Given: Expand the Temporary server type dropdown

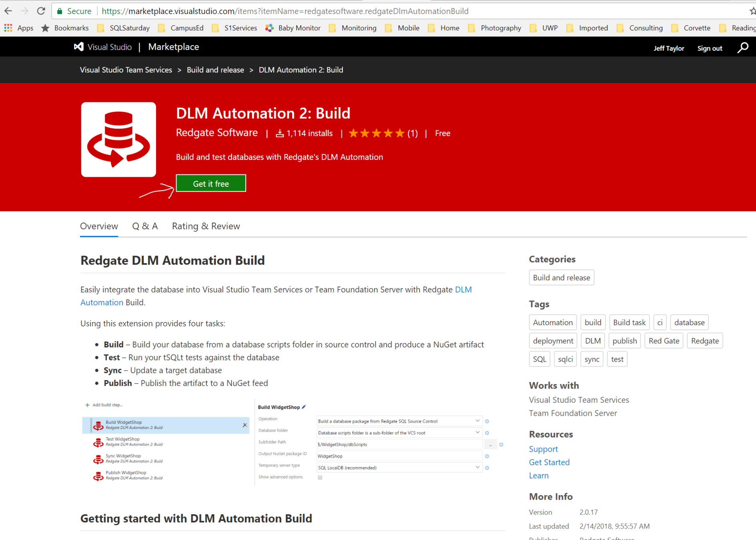Looking at the screenshot, I should [x=477, y=467].
